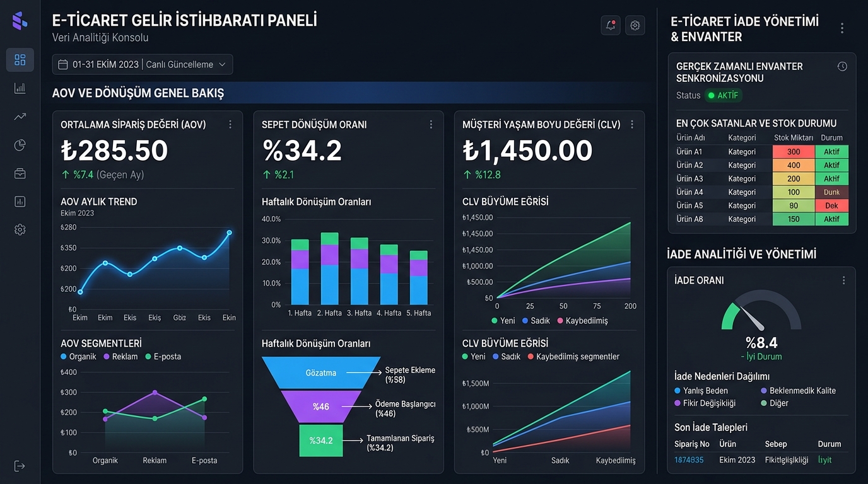868x484 pixels.
Task: Click the notification bell icon
Action: click(610, 25)
